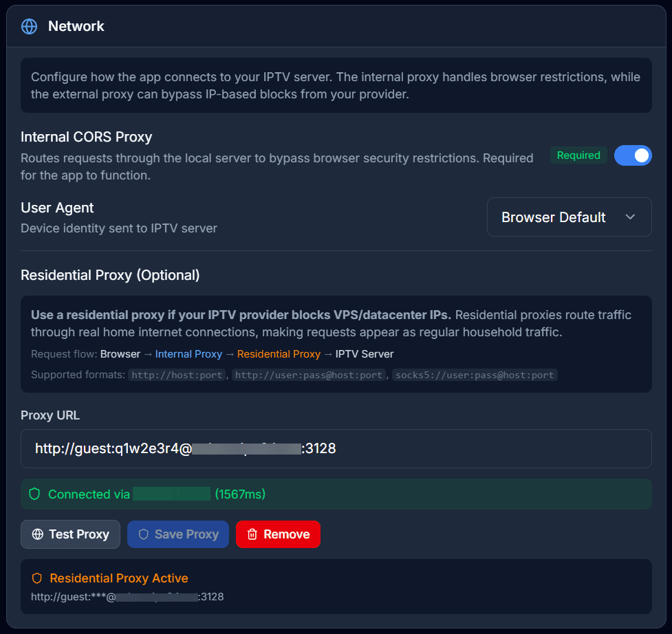672x634 pixels.
Task: Click the Browser Default chevron arrow
Action: pos(630,217)
